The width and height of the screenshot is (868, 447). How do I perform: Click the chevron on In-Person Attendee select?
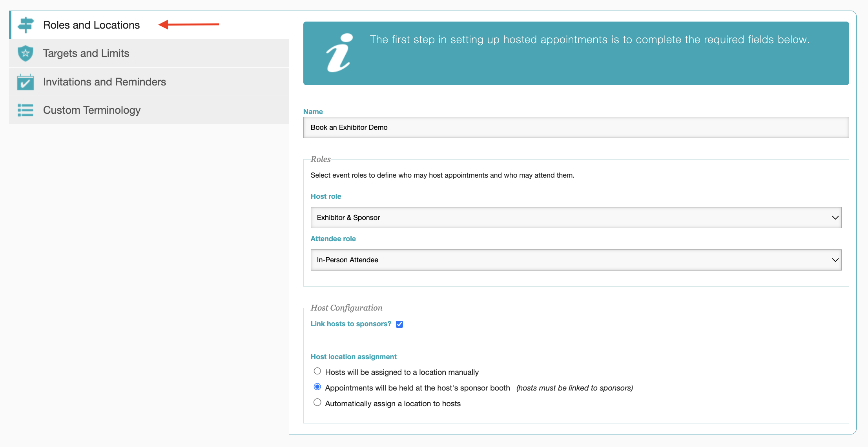835,260
